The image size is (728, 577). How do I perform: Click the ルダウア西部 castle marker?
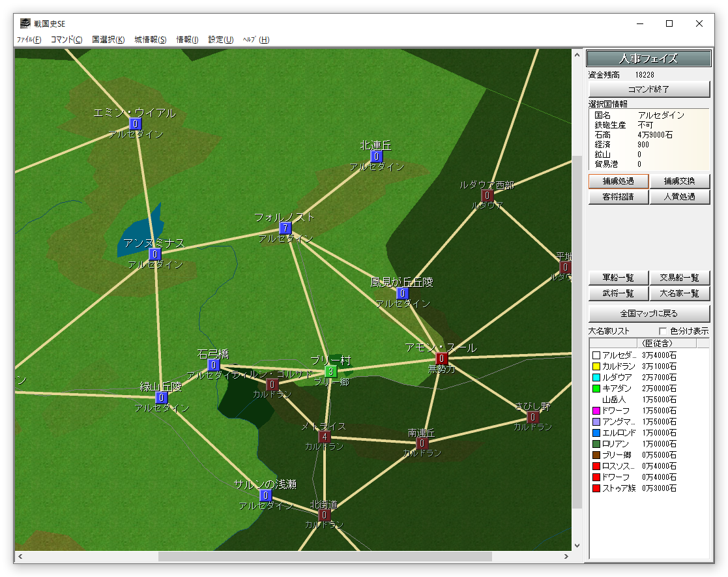pyautogui.click(x=487, y=196)
